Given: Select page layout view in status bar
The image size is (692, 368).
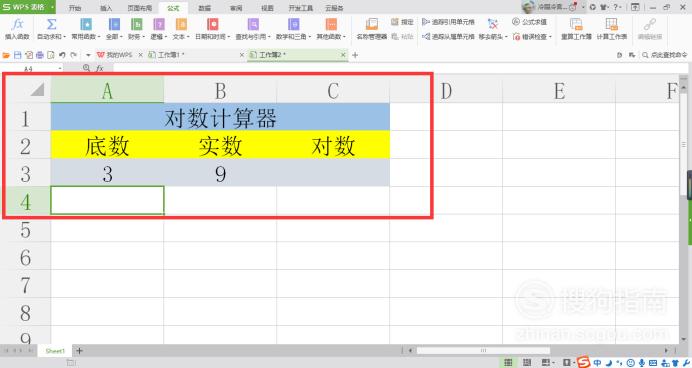Looking at the screenshot, I should pyautogui.click(x=527, y=362).
